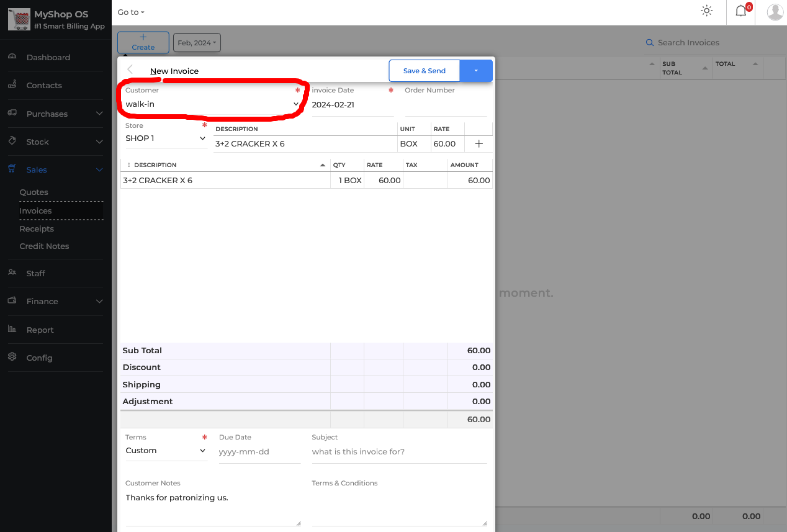Open Config from the sidebar
The image size is (787, 532).
[39, 358]
